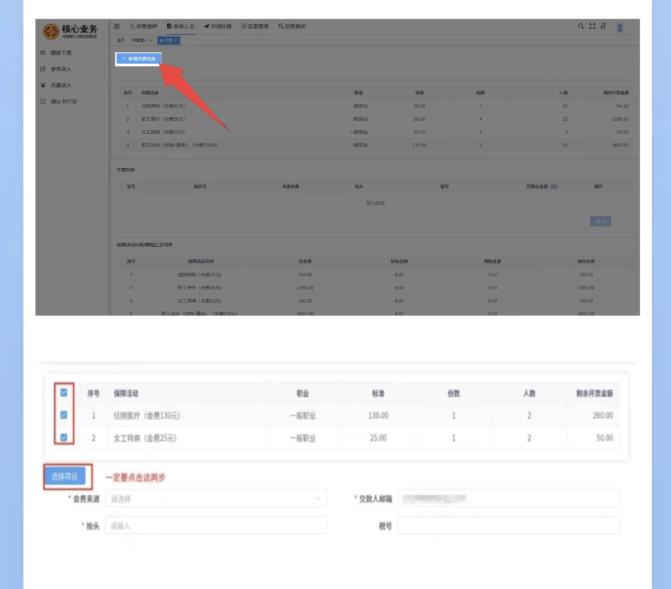Click the search magnifier icon

pyautogui.click(x=580, y=26)
